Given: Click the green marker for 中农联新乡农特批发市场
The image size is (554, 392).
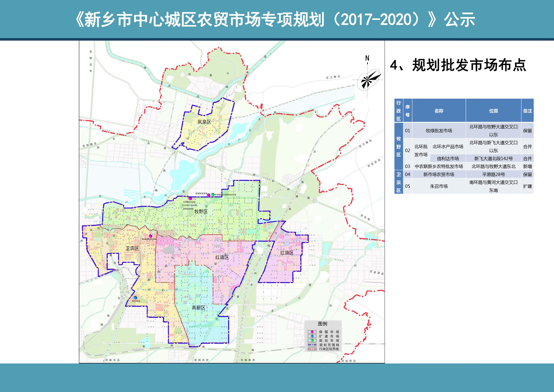Looking at the screenshot, I should click(212, 194).
